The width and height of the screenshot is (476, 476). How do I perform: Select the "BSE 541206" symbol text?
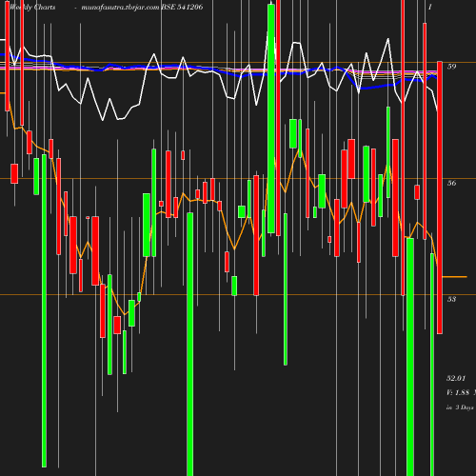182,7
